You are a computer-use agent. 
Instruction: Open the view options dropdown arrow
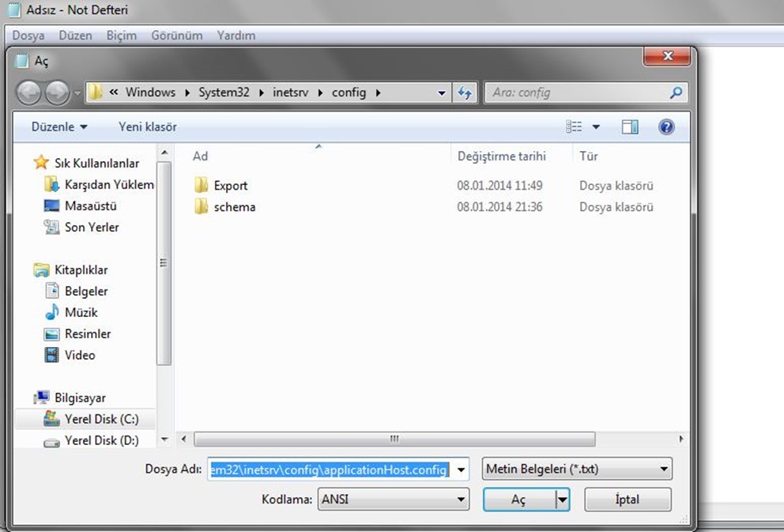point(596,127)
